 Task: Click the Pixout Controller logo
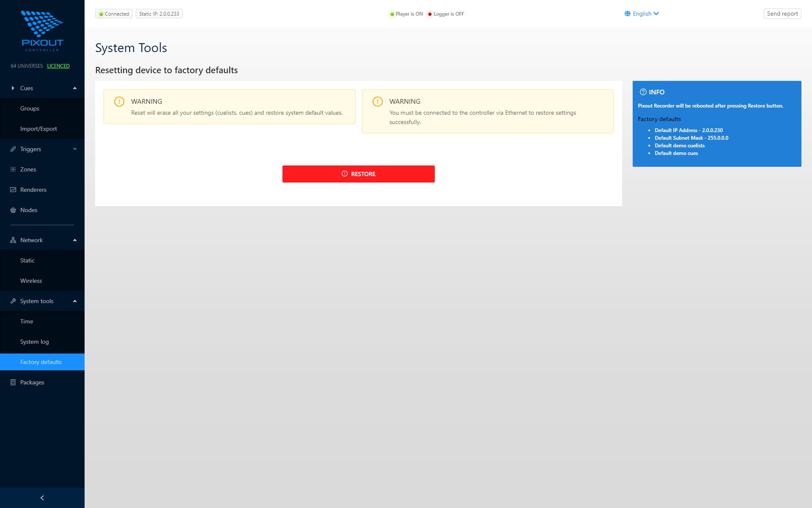click(42, 30)
